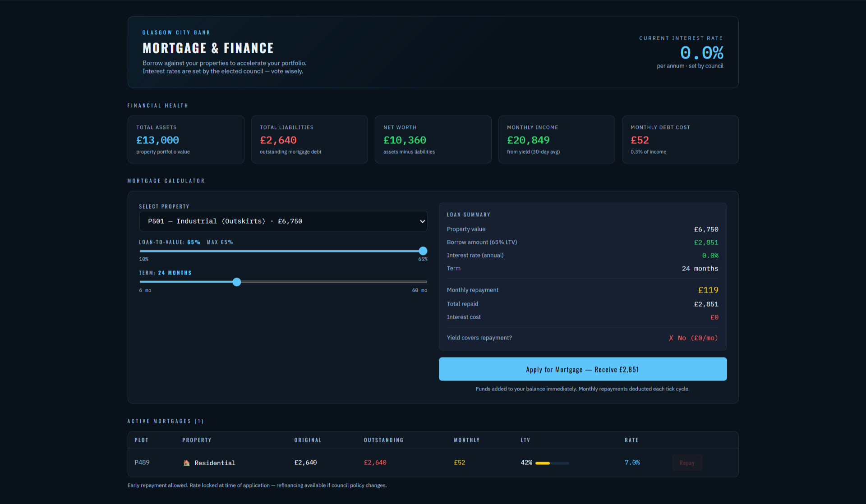Viewport: 866px width, 504px height.
Task: Click the Property column header
Action: 197,440
